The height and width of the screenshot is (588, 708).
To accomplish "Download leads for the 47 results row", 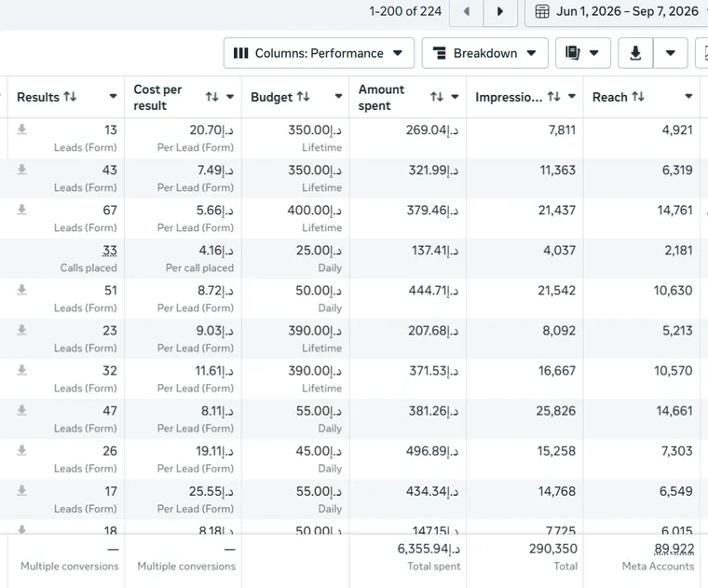I will (x=21, y=411).
